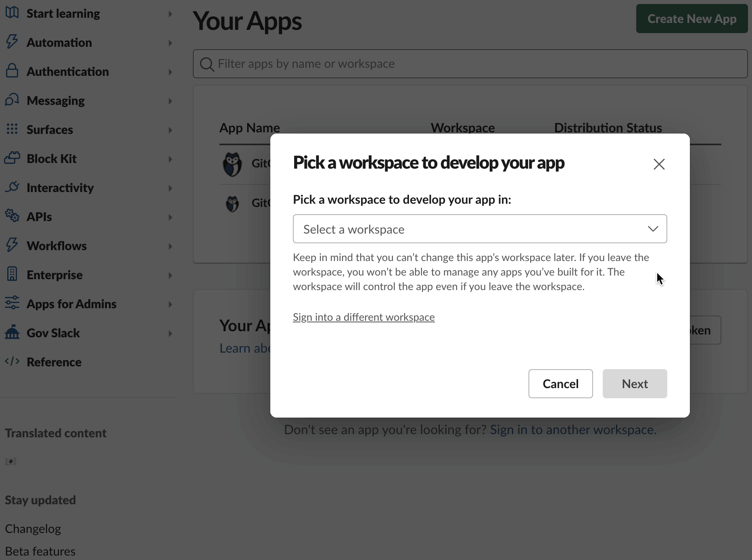
Task: Click the magnifier icon in filter box
Action: pos(207,64)
